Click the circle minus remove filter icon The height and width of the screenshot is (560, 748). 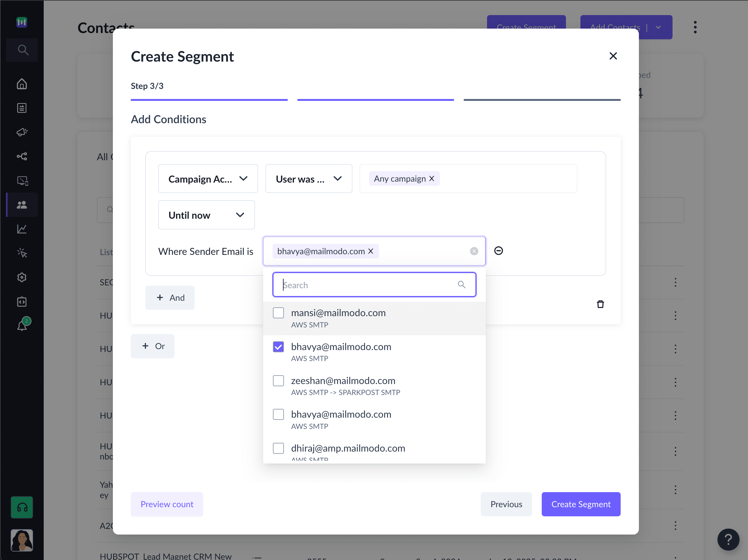click(498, 250)
